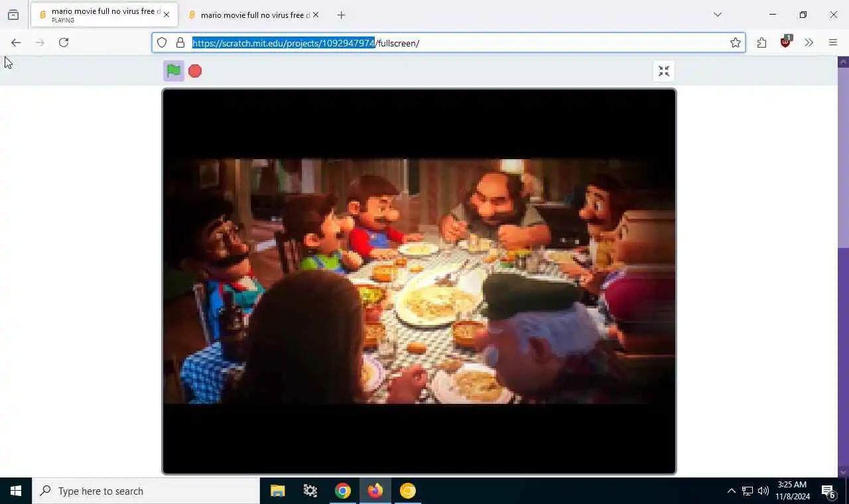
Task: Open Settings gear from the taskbar
Action: (x=310, y=491)
